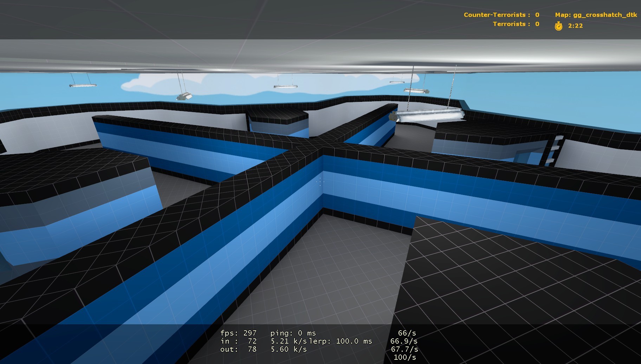This screenshot has width=641, height=364.
Task: Click the Terrorists score label
Action: pyautogui.click(x=511, y=24)
